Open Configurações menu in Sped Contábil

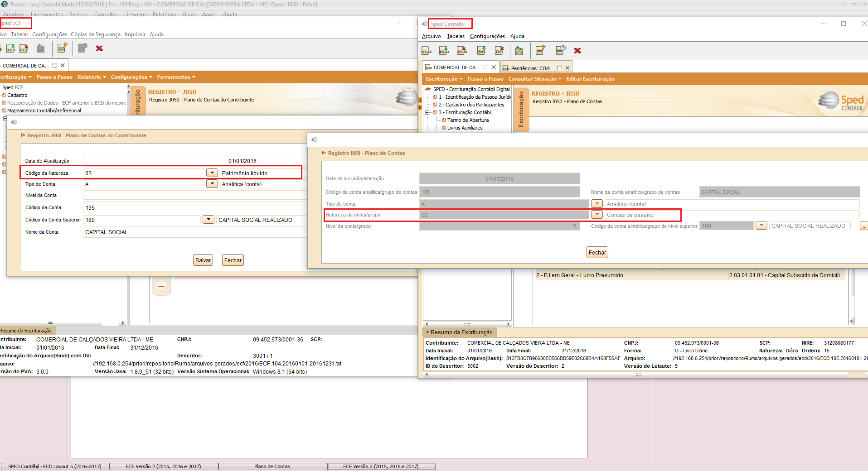tap(487, 36)
